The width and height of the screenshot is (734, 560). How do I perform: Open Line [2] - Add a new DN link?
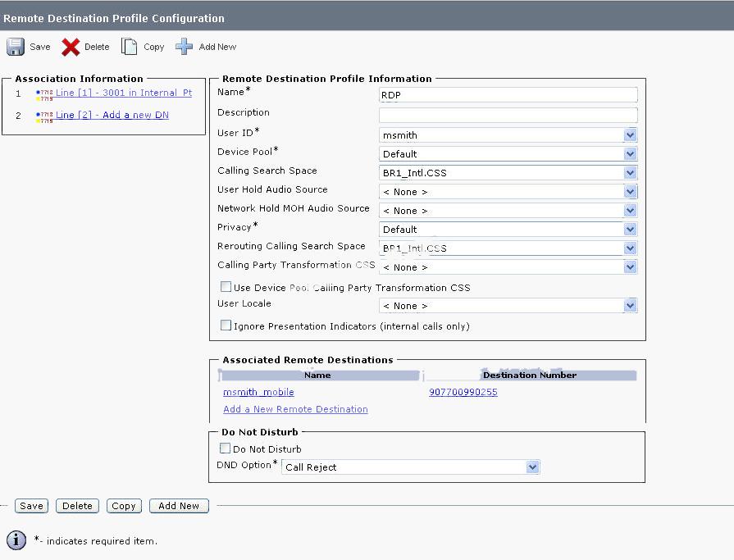pyautogui.click(x=112, y=115)
